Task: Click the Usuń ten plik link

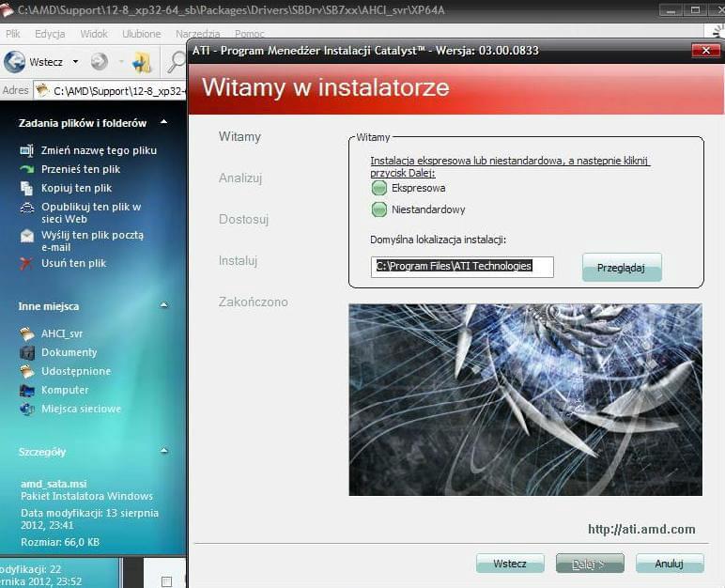Action: [74, 263]
